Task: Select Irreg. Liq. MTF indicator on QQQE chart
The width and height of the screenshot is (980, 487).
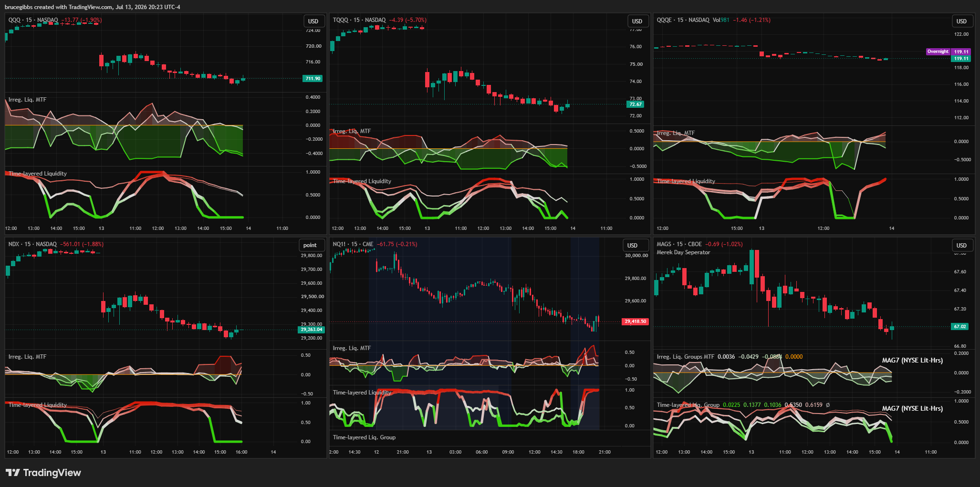Action: click(676, 133)
